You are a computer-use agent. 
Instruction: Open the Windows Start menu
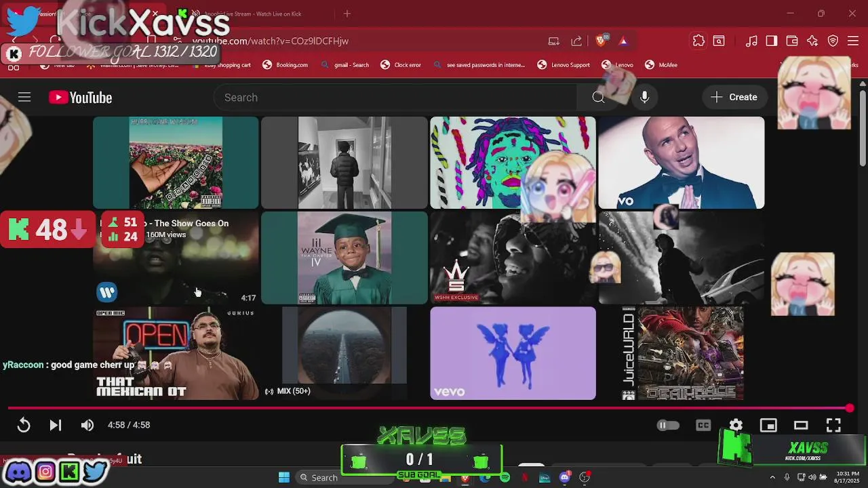pos(284,477)
